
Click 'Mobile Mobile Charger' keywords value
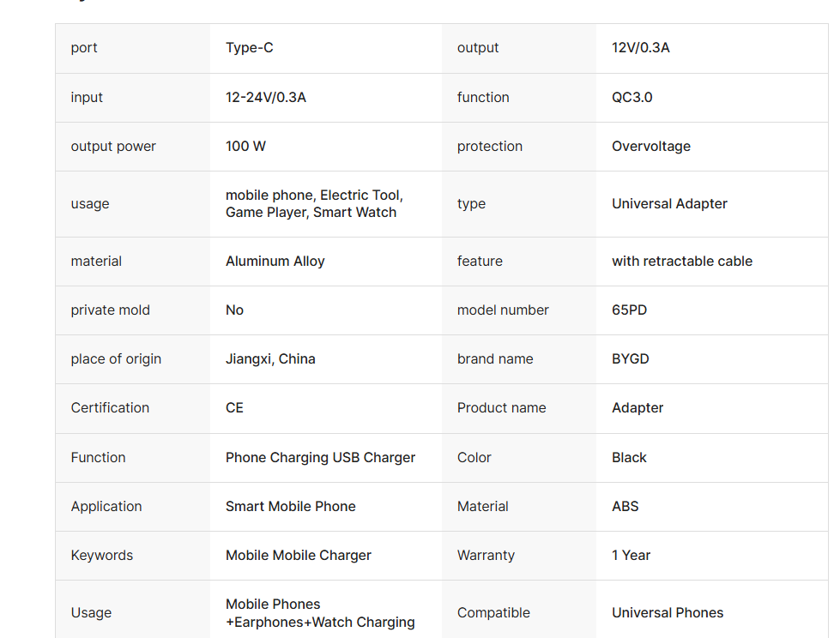coord(299,556)
